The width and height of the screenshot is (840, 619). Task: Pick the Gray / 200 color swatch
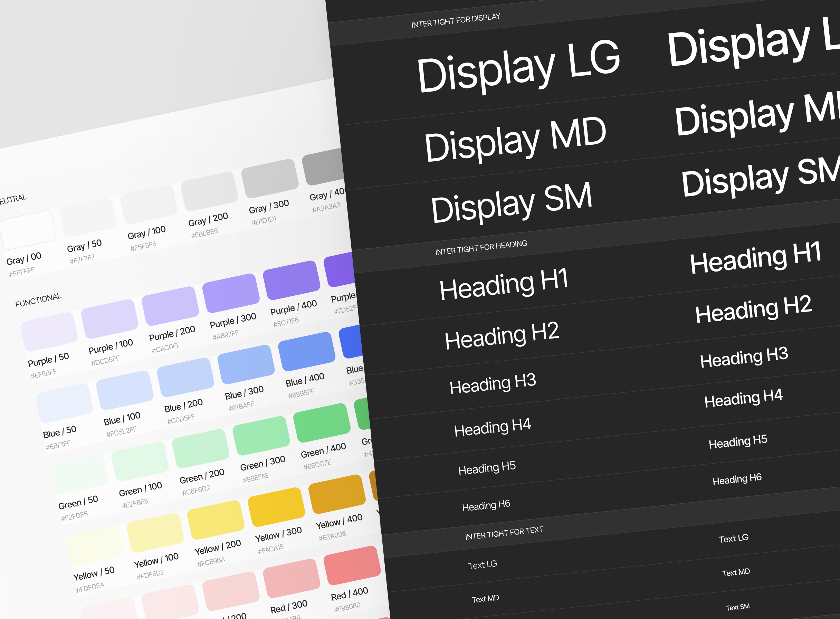[x=209, y=191]
